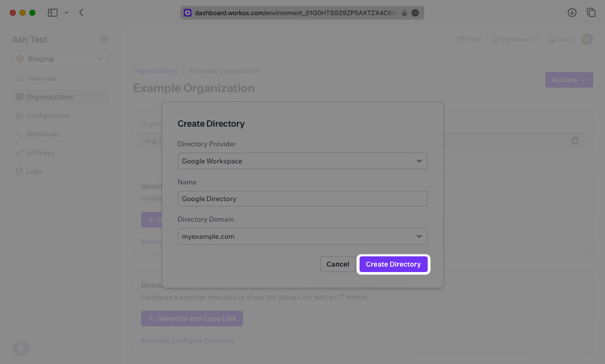Select Overview in the sidebar
Image resolution: width=605 pixels, height=364 pixels.
click(x=41, y=78)
